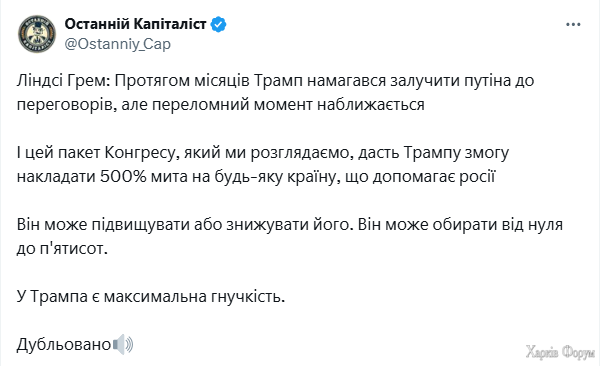Image resolution: width=604 pixels, height=366 pixels.
Task: Click the 500% figure in the tweet
Action: (x=123, y=176)
